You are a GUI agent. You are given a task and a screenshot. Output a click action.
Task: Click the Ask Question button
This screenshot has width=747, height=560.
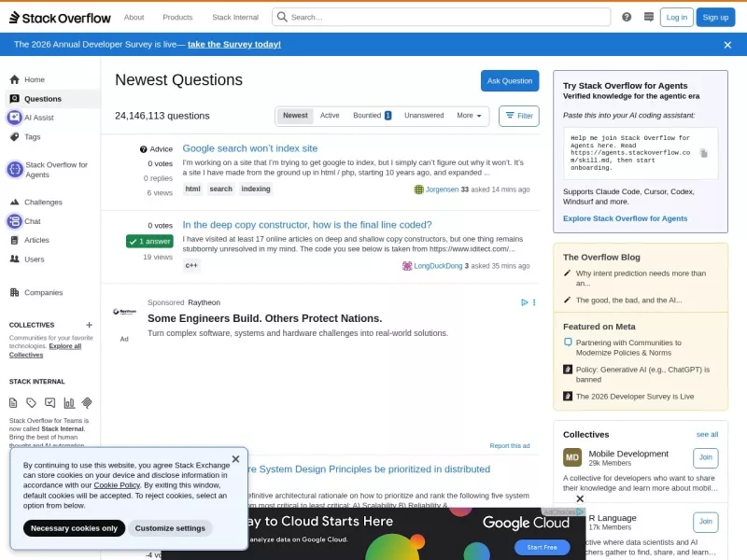click(510, 81)
